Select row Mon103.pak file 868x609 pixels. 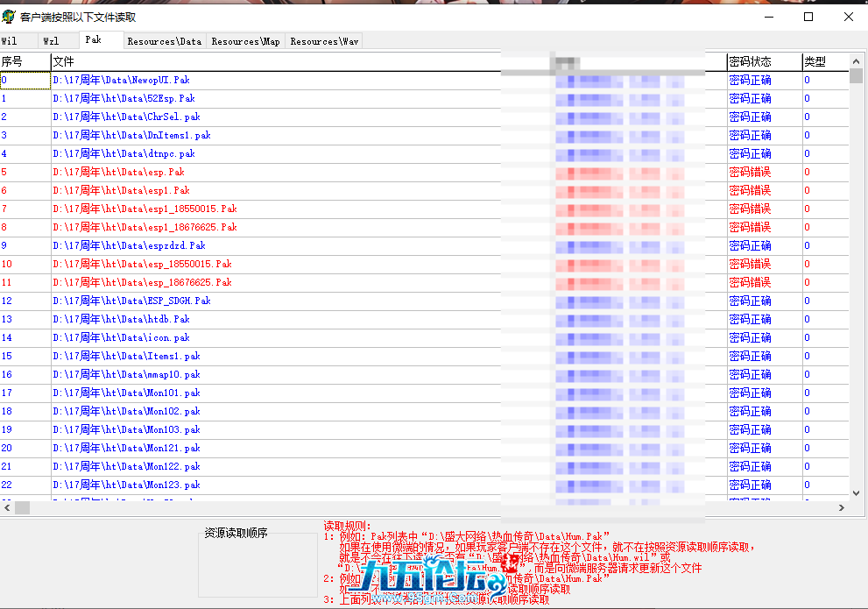click(424, 429)
